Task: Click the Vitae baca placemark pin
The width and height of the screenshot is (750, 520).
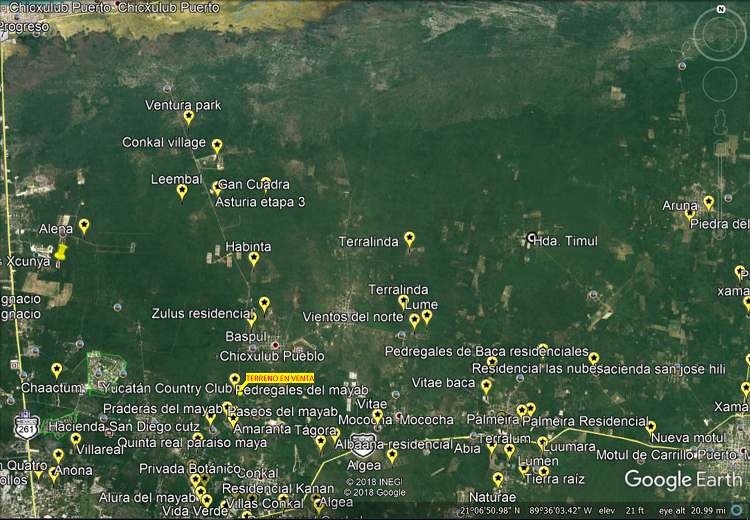Action: [486, 387]
